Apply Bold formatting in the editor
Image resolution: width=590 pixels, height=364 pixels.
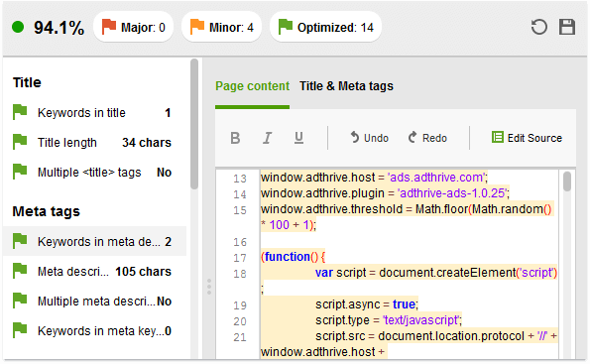[x=235, y=138]
